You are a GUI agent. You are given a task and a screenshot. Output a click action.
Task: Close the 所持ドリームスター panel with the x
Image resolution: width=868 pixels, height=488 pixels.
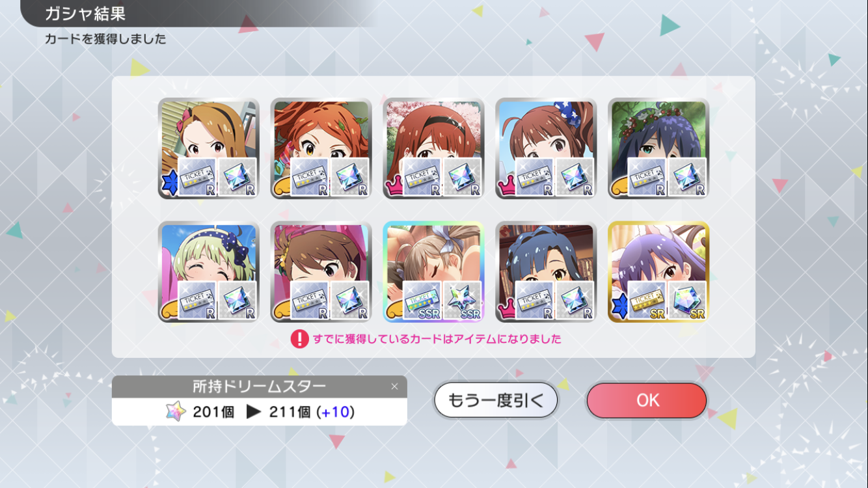click(x=394, y=386)
